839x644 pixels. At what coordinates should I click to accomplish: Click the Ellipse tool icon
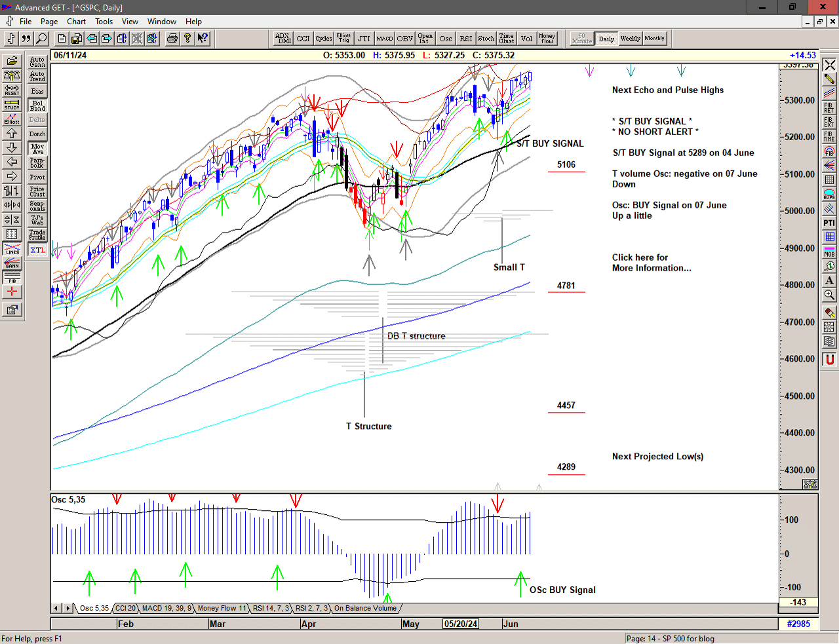[x=829, y=195]
